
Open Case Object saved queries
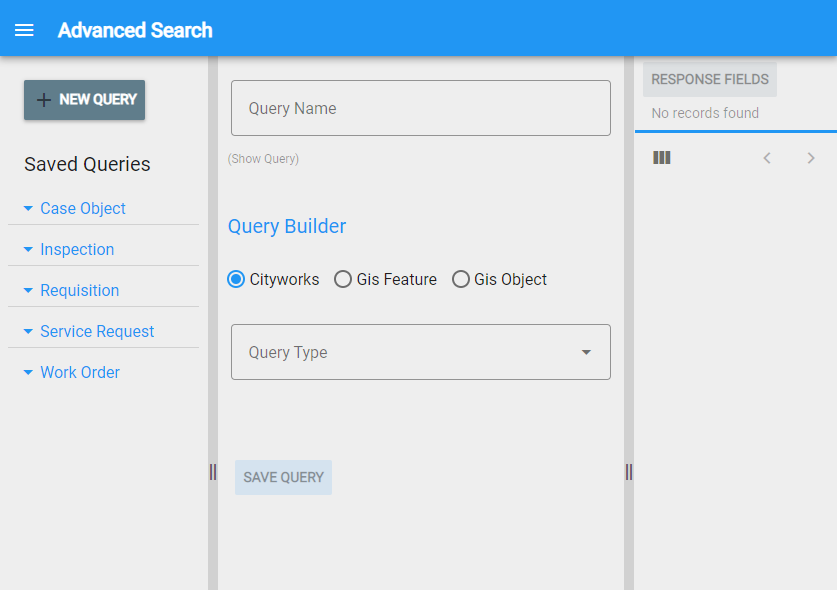(x=83, y=208)
